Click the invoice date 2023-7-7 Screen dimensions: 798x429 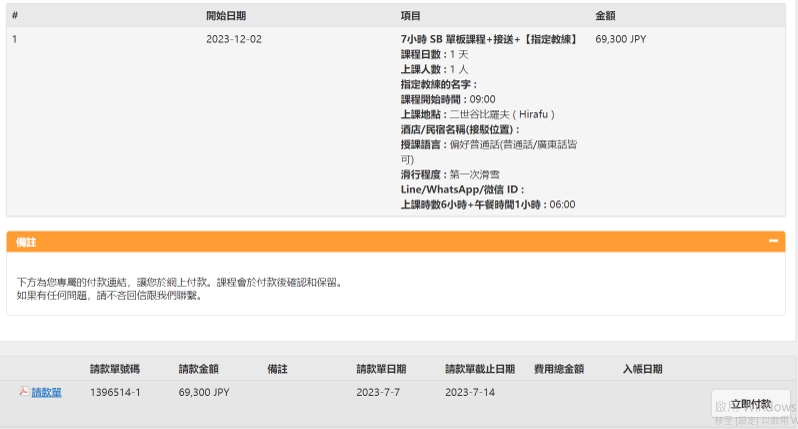point(378,392)
